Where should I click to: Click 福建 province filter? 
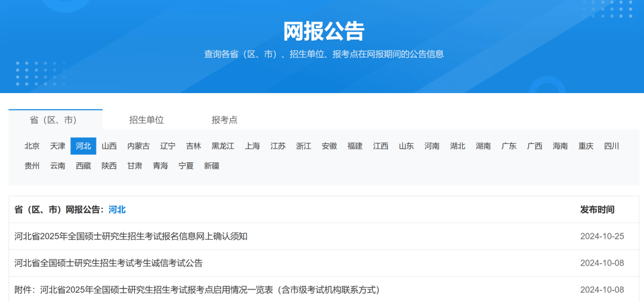[x=355, y=146]
